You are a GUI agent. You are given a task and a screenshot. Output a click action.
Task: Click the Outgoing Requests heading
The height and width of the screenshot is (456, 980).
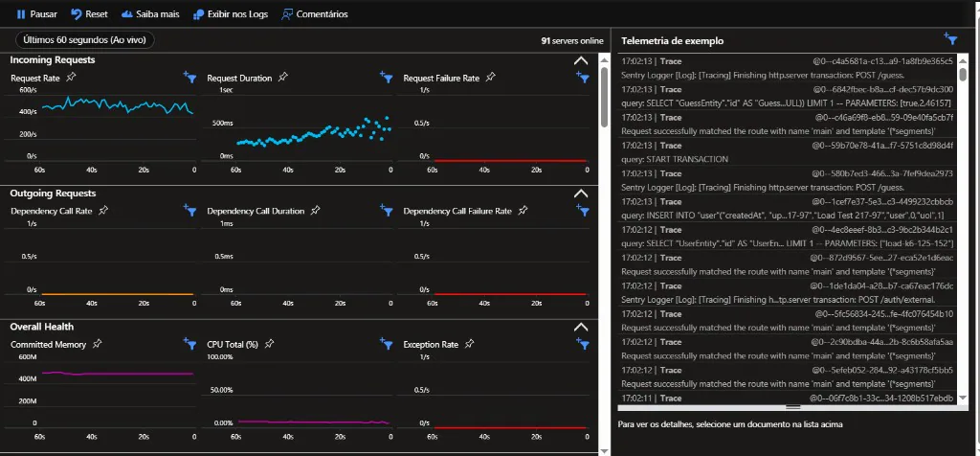(54, 194)
